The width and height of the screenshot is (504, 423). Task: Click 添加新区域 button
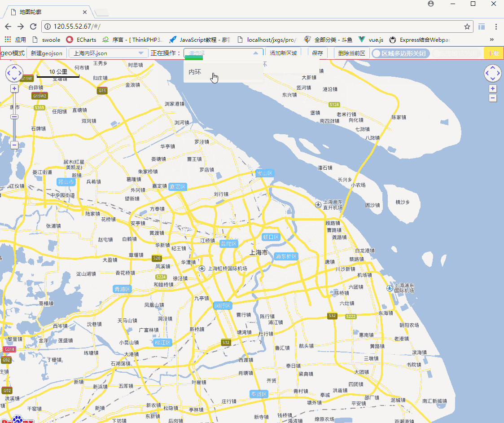click(283, 53)
